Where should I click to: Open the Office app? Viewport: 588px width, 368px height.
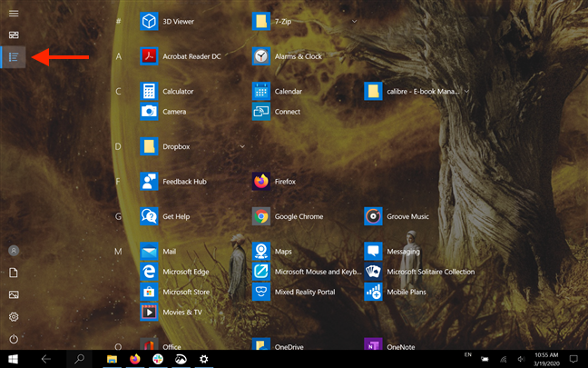click(x=161, y=344)
